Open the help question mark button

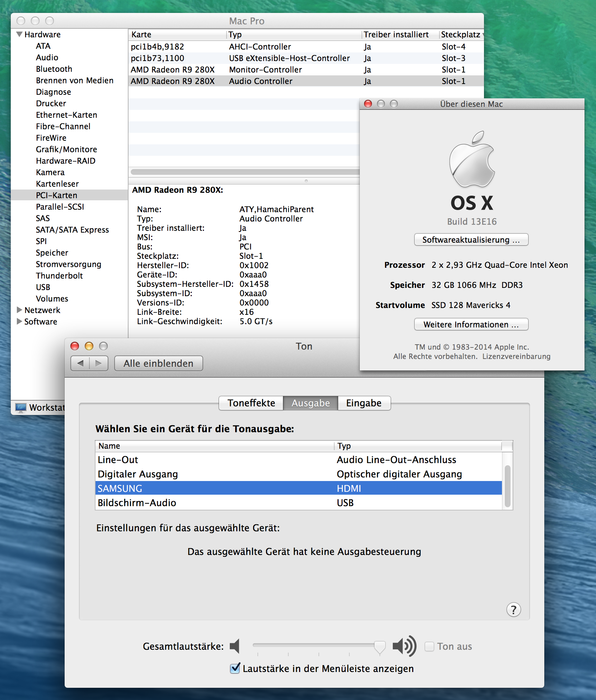click(513, 610)
